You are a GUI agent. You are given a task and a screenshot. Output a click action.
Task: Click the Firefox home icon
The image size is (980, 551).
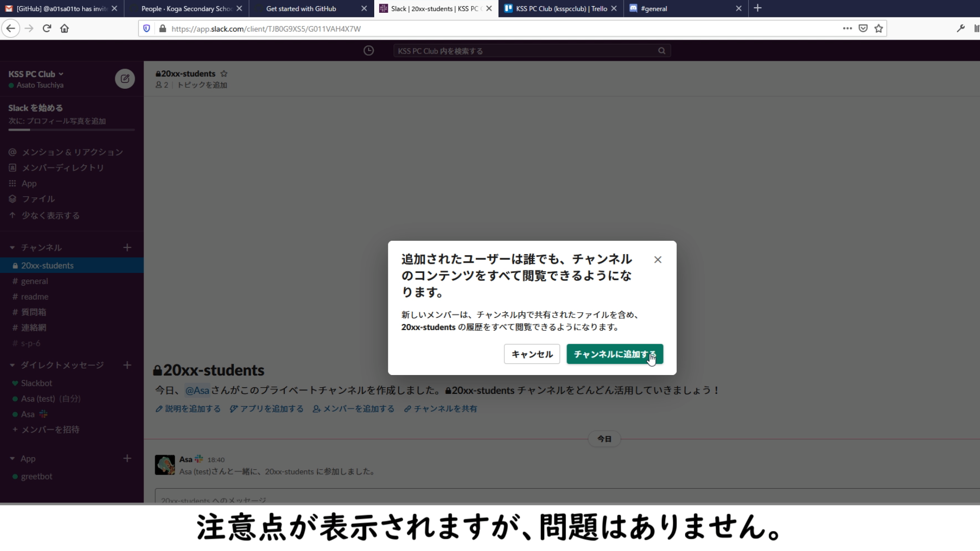(x=64, y=29)
